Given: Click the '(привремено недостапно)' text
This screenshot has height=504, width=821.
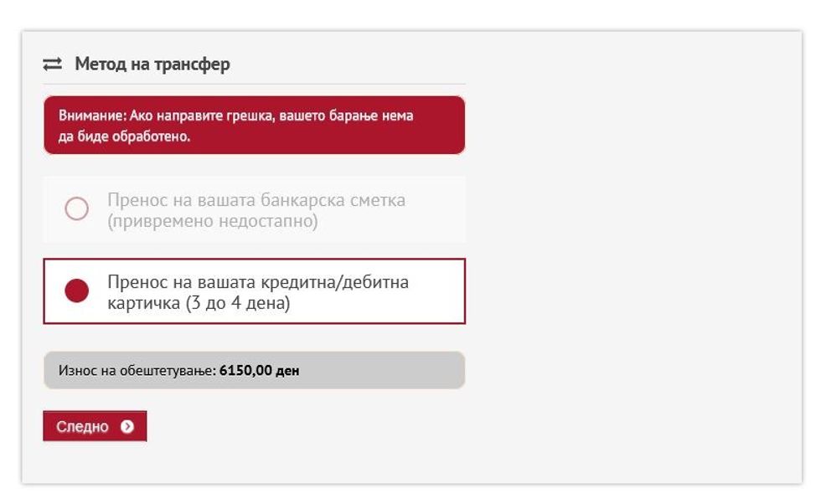Looking at the screenshot, I should click(x=212, y=222).
